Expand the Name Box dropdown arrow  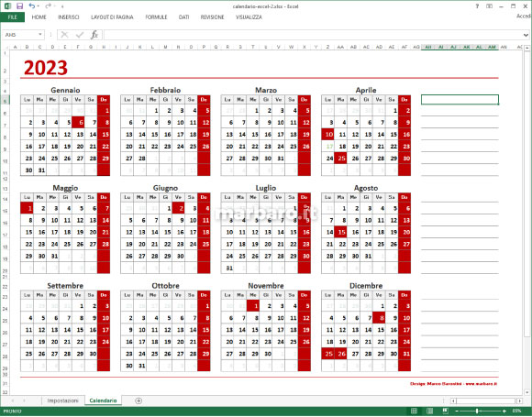pyautogui.click(x=40, y=35)
